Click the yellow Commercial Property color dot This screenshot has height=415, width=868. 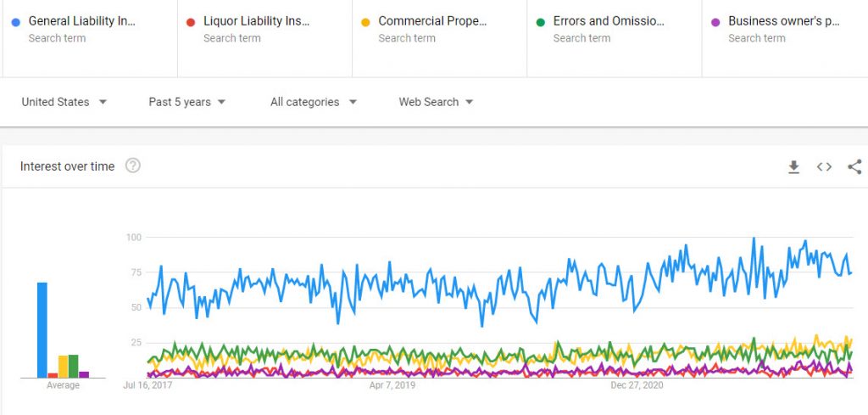click(x=365, y=23)
